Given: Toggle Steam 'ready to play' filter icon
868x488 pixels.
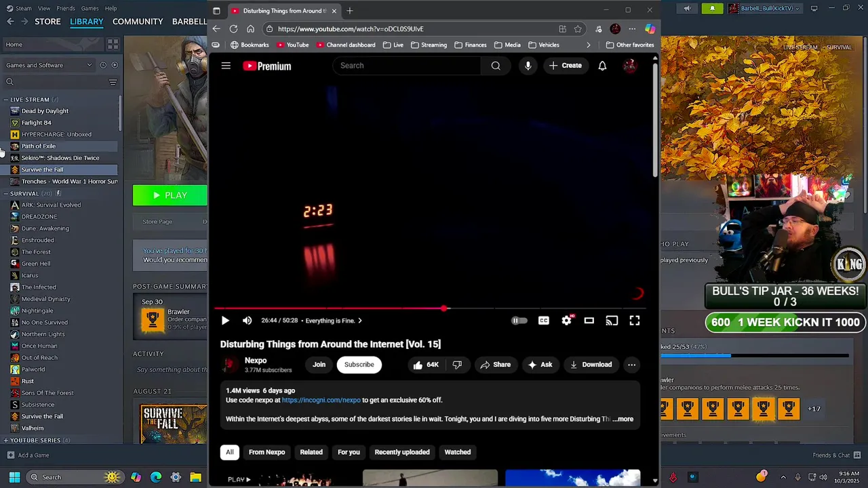Looking at the screenshot, I should [x=115, y=65].
